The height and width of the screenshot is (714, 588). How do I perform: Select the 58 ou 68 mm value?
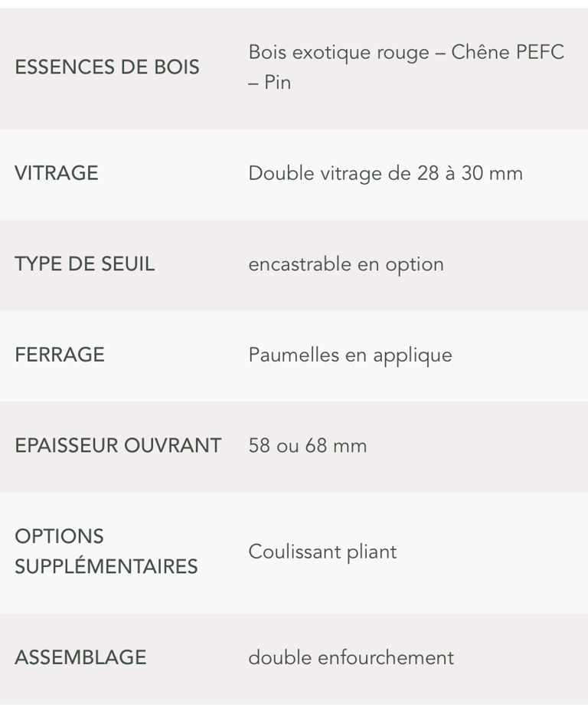click(308, 446)
